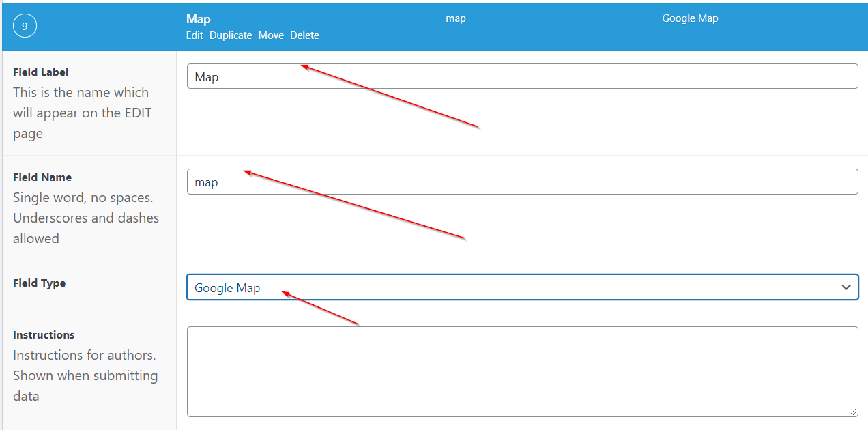
Task: Duplicate the Map field
Action: (x=231, y=35)
